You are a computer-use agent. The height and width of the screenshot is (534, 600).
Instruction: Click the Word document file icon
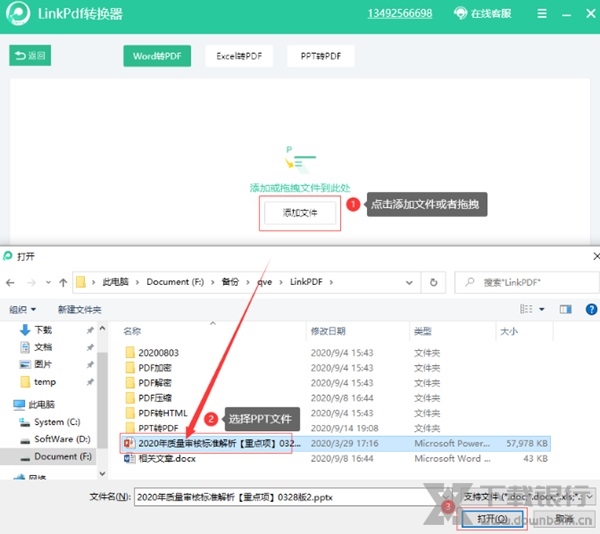(129, 458)
